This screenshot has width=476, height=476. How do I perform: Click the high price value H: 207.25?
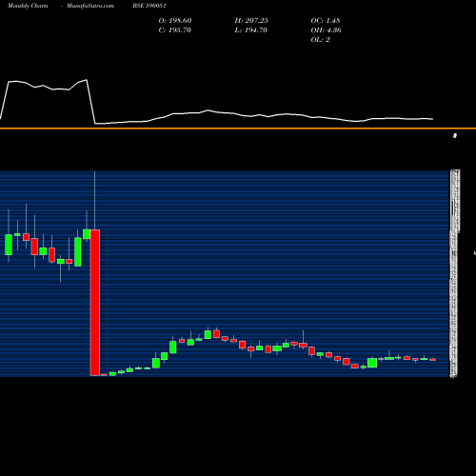click(x=251, y=21)
